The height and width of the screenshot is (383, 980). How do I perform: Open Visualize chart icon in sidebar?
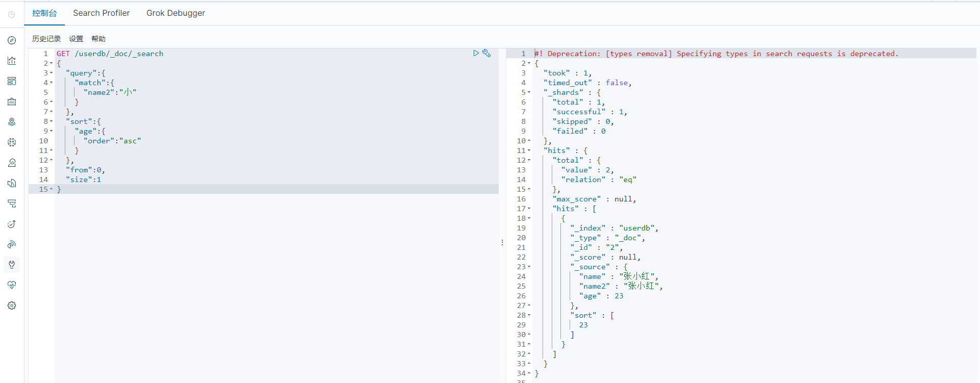pos(12,61)
